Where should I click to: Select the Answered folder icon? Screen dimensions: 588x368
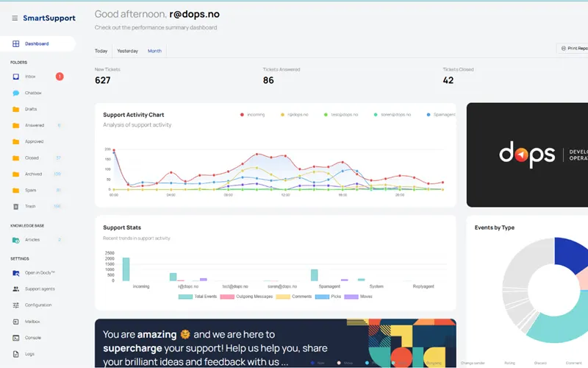15,125
